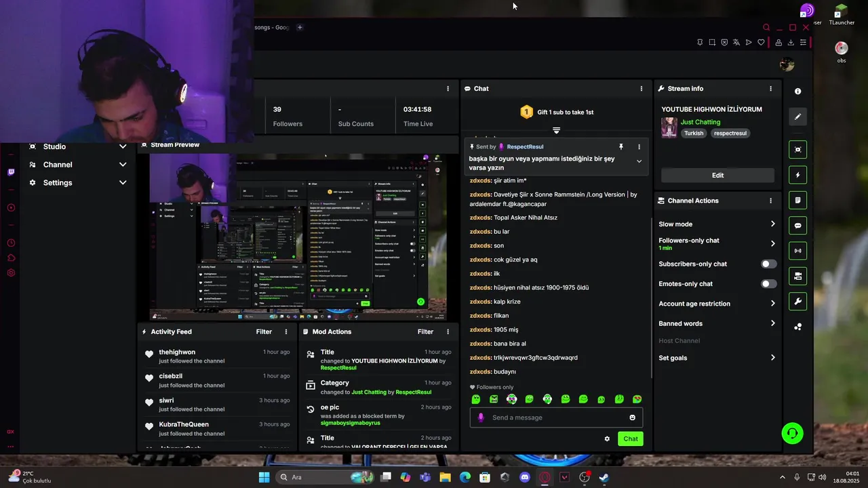
Task: Click the snapshot icon in browser toolbar
Action: (712, 43)
